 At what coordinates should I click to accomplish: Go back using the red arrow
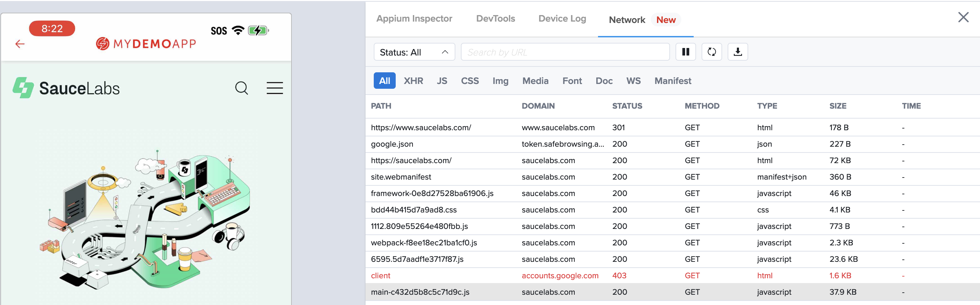coord(20,44)
